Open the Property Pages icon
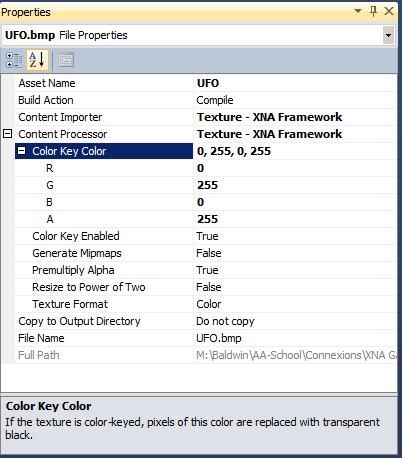This screenshot has height=458, width=402. pos(66,61)
